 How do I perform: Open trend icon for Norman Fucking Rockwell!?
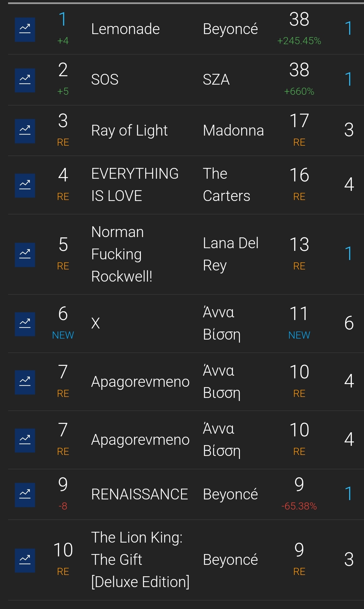point(25,255)
